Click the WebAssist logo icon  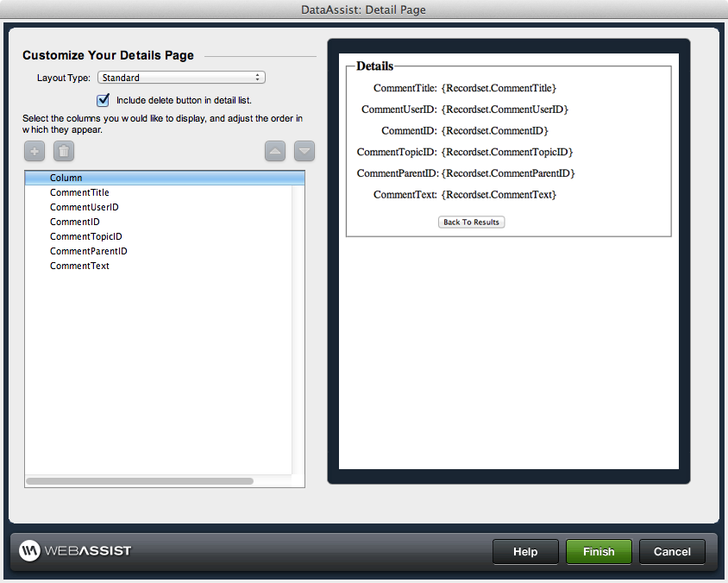pyautogui.click(x=28, y=551)
